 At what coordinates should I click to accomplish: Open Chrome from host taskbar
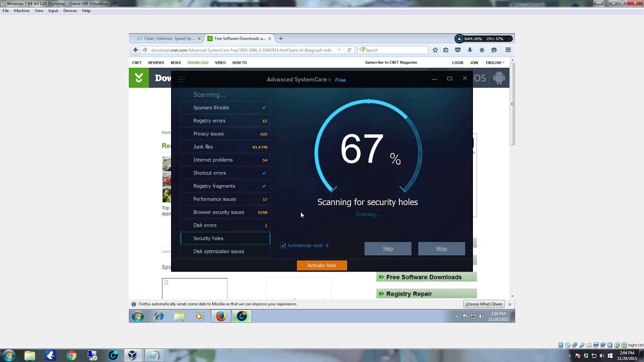pyautogui.click(x=71, y=355)
